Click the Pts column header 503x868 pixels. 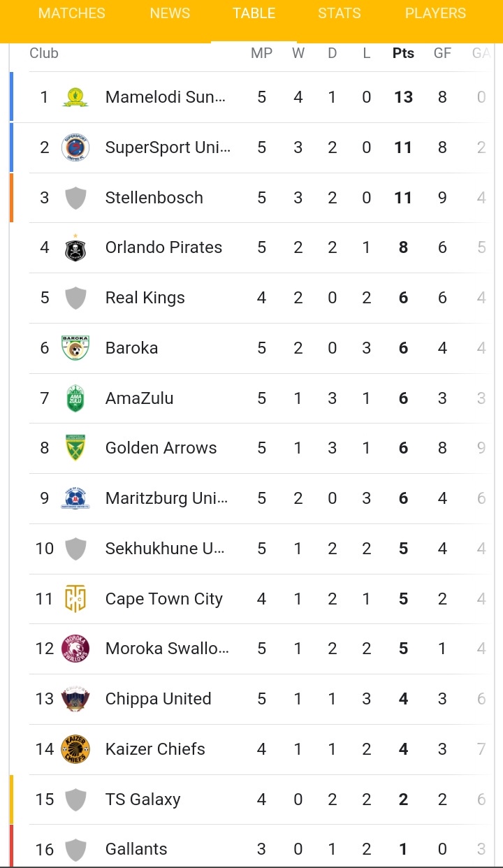(403, 53)
